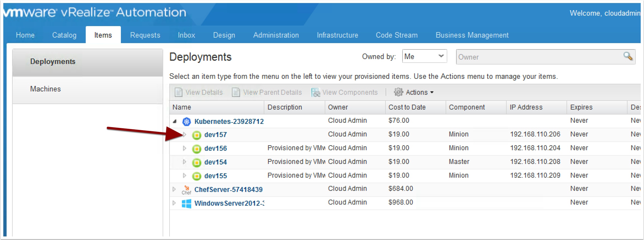Click the green status icon beside dev157

pos(196,135)
